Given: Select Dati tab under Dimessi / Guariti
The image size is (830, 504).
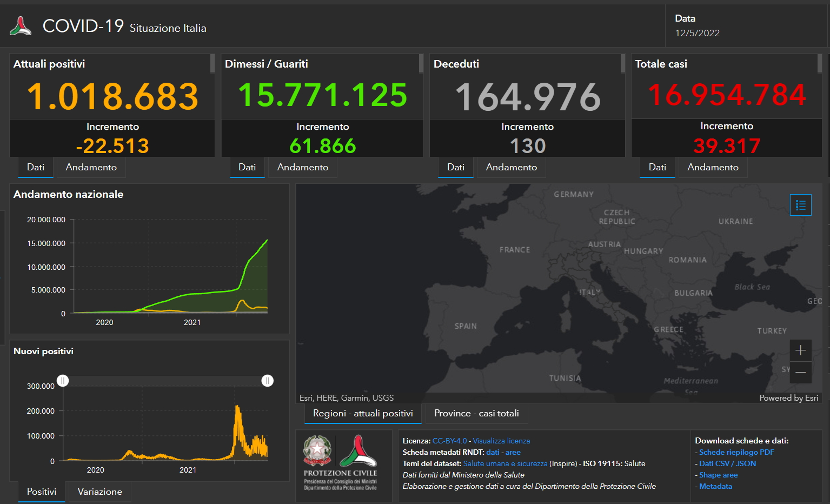Looking at the screenshot, I should 247,167.
